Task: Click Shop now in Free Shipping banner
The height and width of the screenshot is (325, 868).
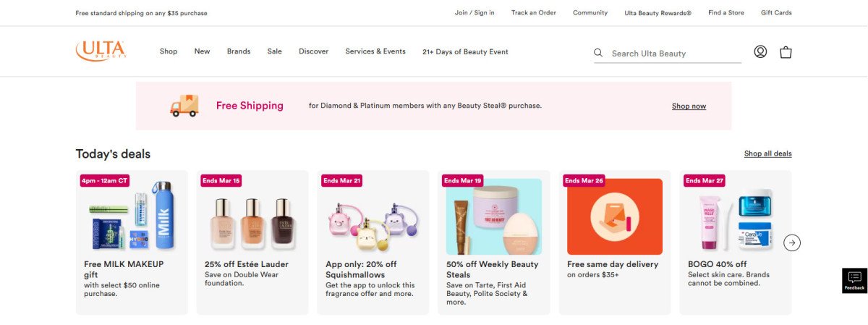Action: point(689,106)
